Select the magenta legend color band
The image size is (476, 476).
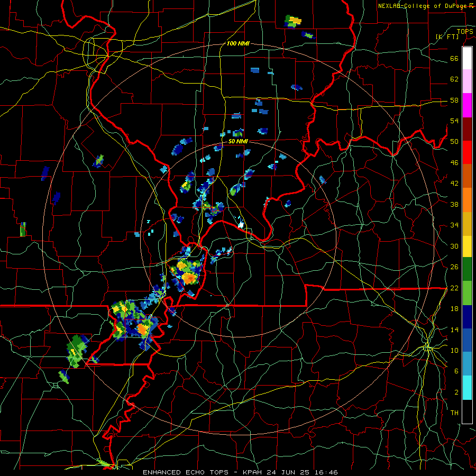[x=467, y=105]
